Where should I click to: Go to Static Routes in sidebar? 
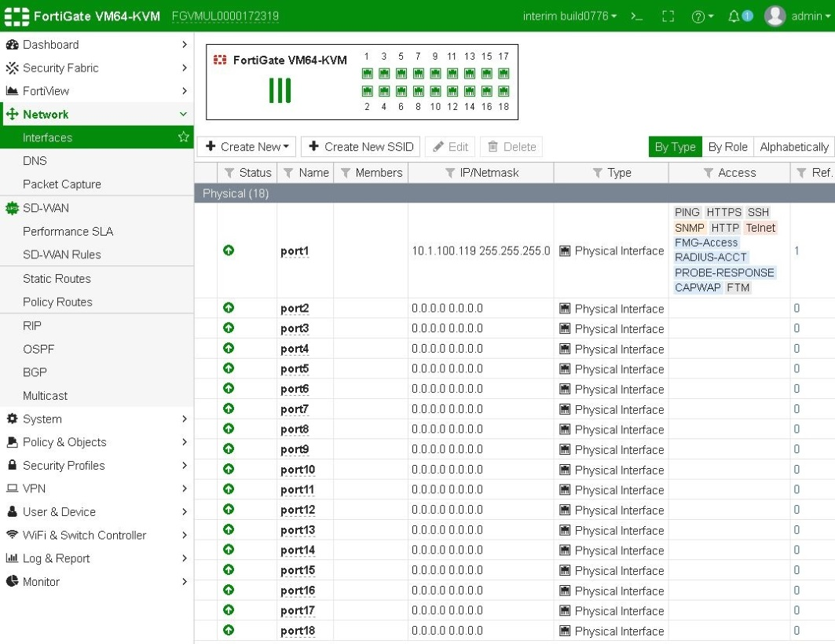coord(57,279)
